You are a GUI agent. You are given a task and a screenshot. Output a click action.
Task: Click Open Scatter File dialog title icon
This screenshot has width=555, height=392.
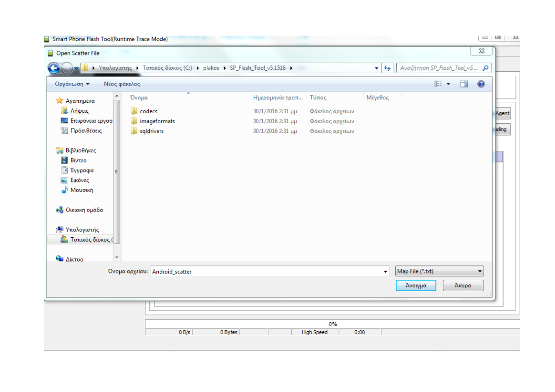[50, 53]
